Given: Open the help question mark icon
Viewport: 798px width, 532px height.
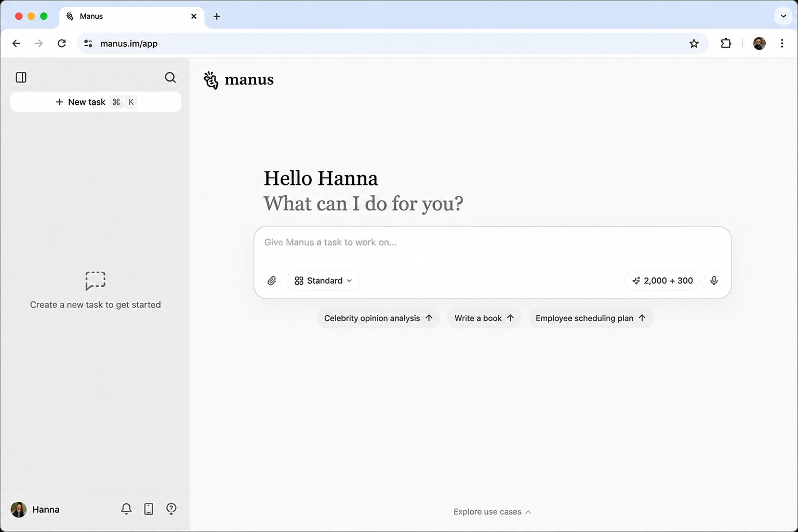Looking at the screenshot, I should point(171,509).
